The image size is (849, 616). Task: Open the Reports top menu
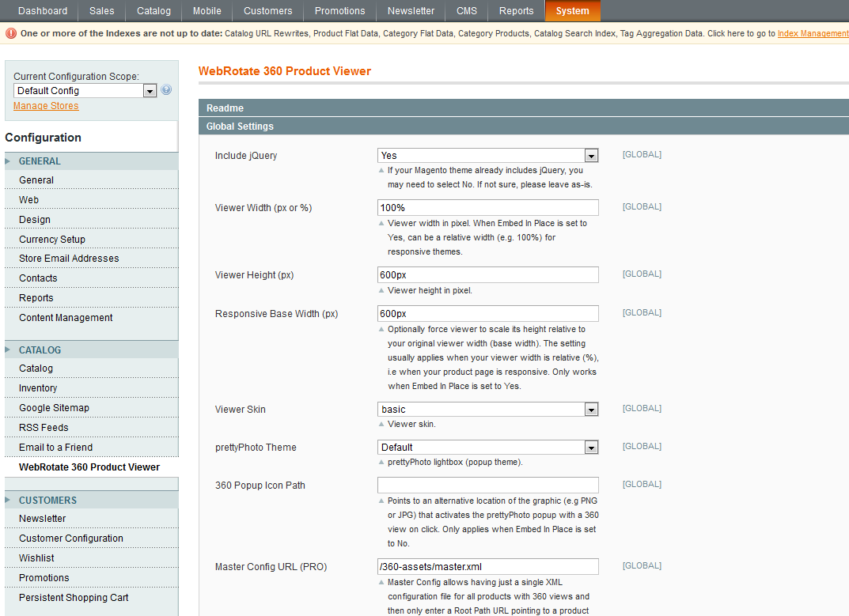pyautogui.click(x=517, y=11)
